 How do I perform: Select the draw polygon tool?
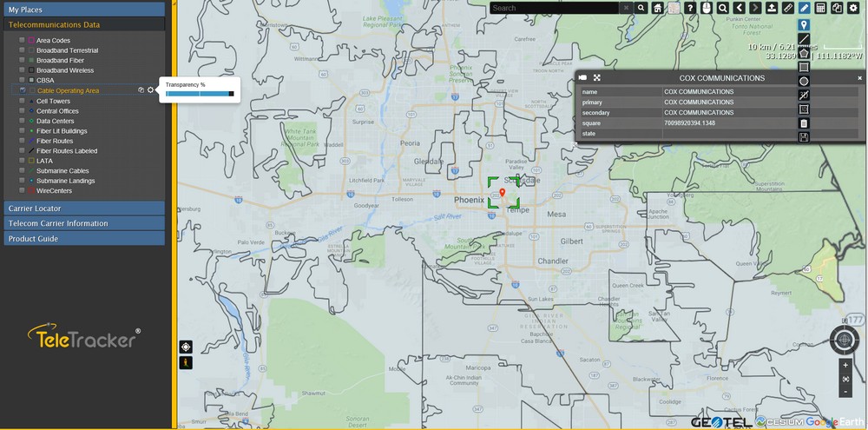tap(804, 53)
